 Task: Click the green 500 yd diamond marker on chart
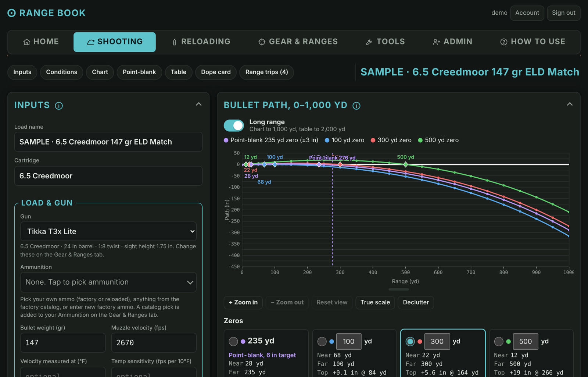[x=405, y=164]
